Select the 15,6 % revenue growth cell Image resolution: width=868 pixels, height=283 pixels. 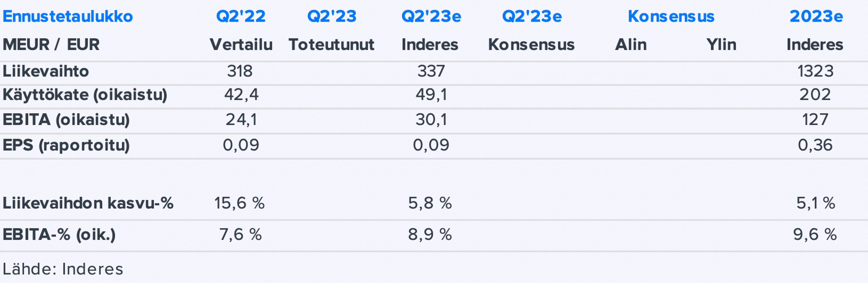(239, 203)
